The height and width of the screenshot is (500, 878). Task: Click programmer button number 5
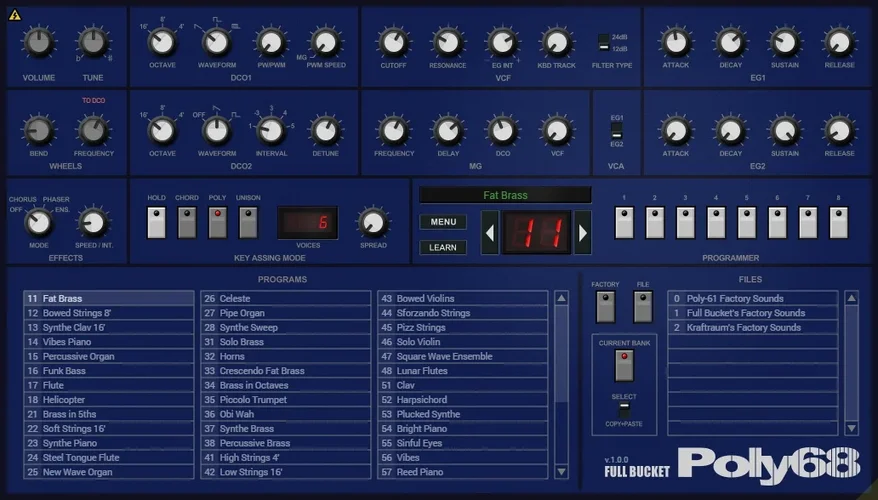point(746,222)
